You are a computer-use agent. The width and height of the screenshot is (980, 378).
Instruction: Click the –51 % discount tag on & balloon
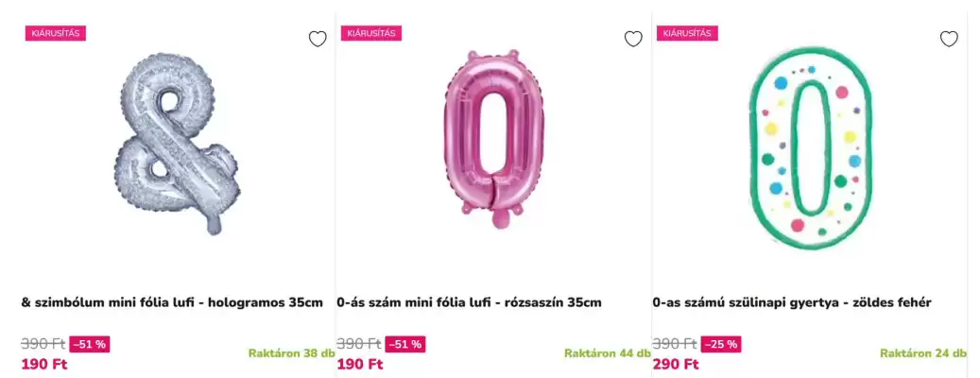90,344
